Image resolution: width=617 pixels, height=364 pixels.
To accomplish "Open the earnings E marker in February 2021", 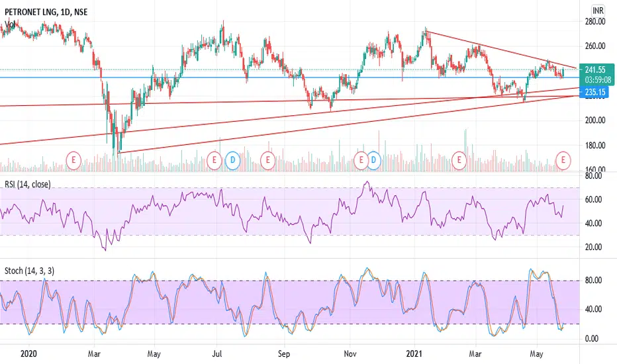I will coord(459,161).
